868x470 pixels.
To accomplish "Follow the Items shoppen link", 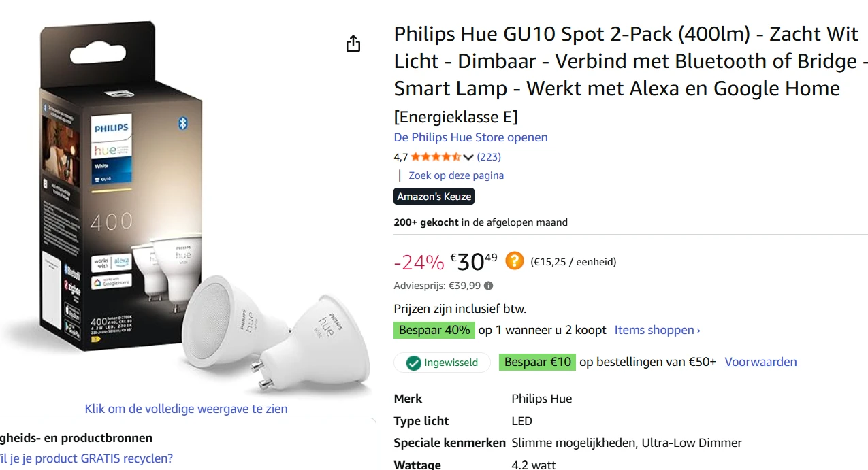I will (x=657, y=331).
